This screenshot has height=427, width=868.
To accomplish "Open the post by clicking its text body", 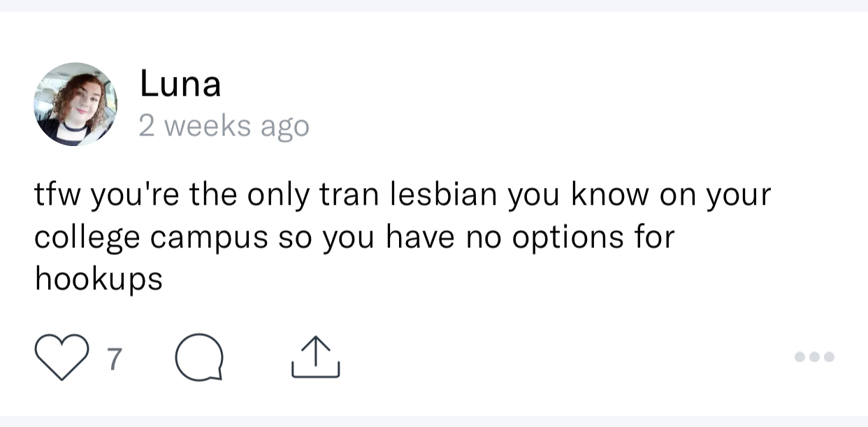I will point(403,238).
